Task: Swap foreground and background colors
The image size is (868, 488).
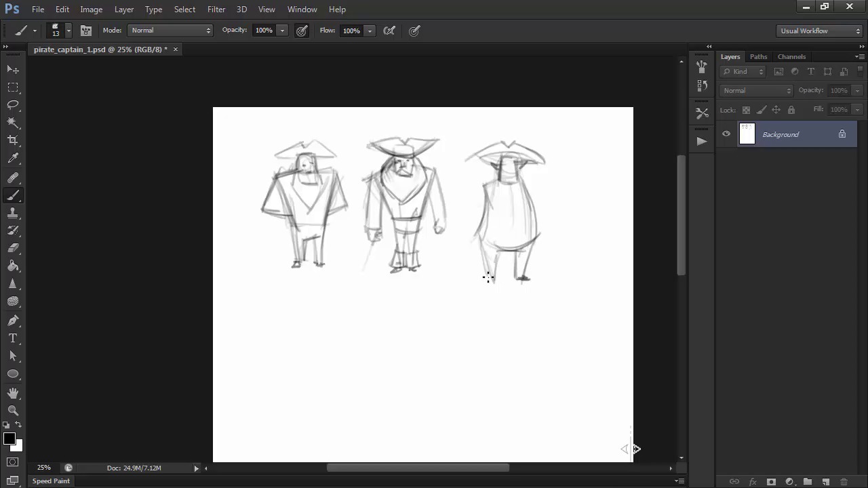Action: [x=18, y=425]
